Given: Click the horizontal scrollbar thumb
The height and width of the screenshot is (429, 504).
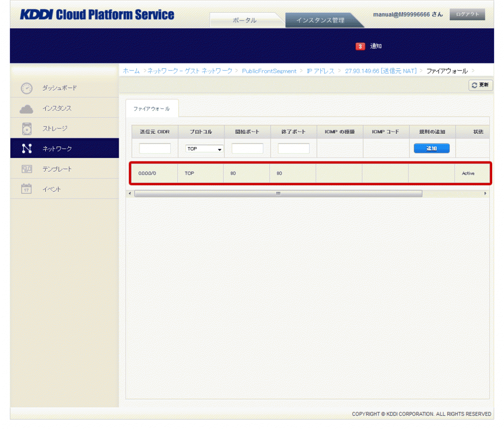Looking at the screenshot, I should (x=279, y=193).
